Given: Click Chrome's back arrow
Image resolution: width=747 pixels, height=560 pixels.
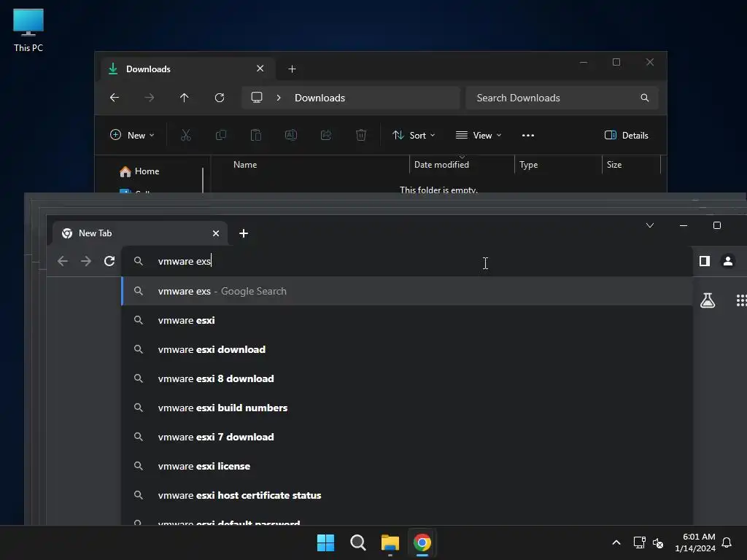Looking at the screenshot, I should click(x=63, y=261).
